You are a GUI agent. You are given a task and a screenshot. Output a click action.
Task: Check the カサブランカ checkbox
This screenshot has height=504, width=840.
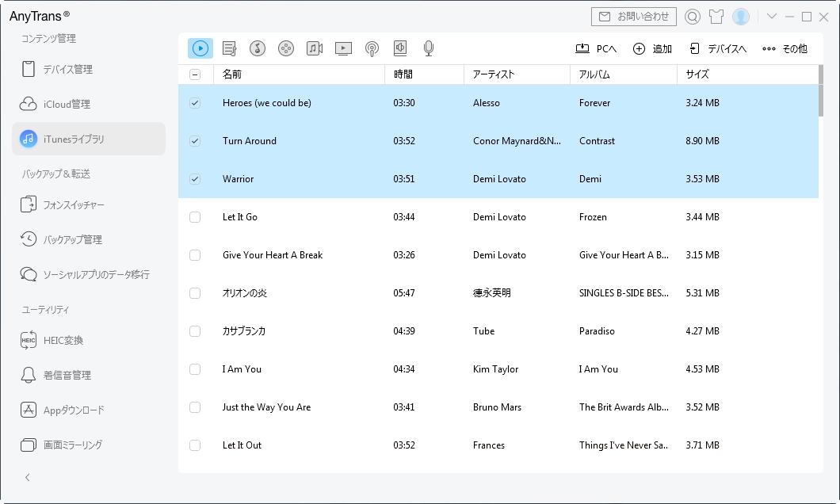[195, 331]
